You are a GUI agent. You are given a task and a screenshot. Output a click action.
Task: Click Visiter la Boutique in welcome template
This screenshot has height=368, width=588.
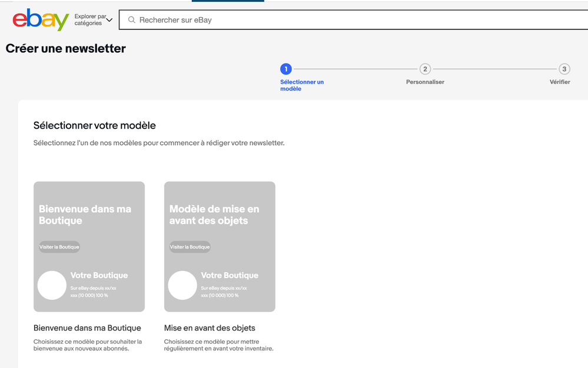click(x=59, y=247)
